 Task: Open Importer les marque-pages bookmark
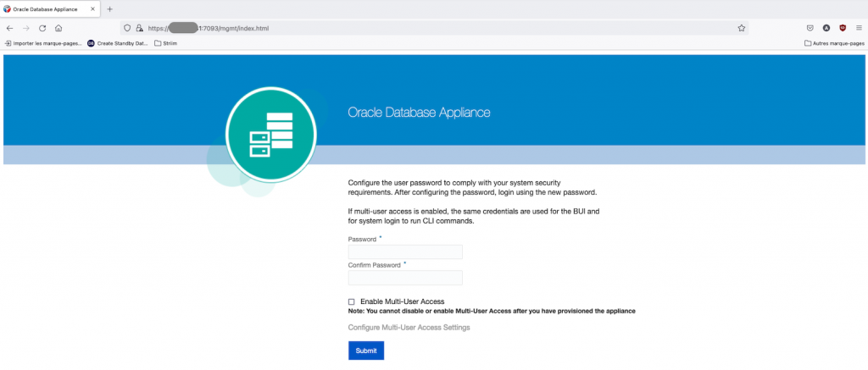(44, 43)
